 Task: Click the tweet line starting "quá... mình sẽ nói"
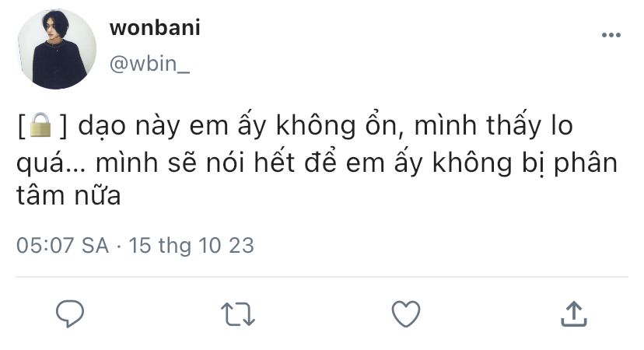[317, 163]
